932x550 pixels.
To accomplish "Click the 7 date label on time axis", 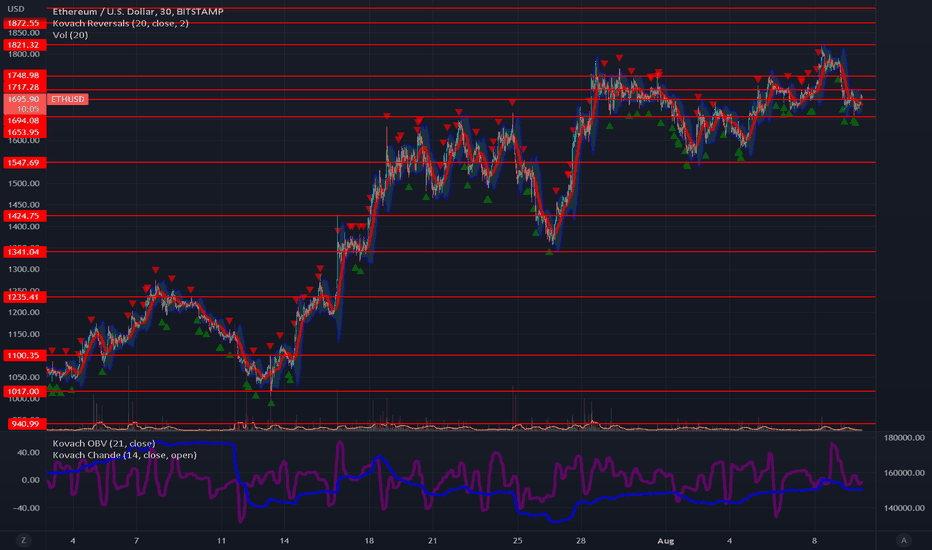I will pos(136,540).
